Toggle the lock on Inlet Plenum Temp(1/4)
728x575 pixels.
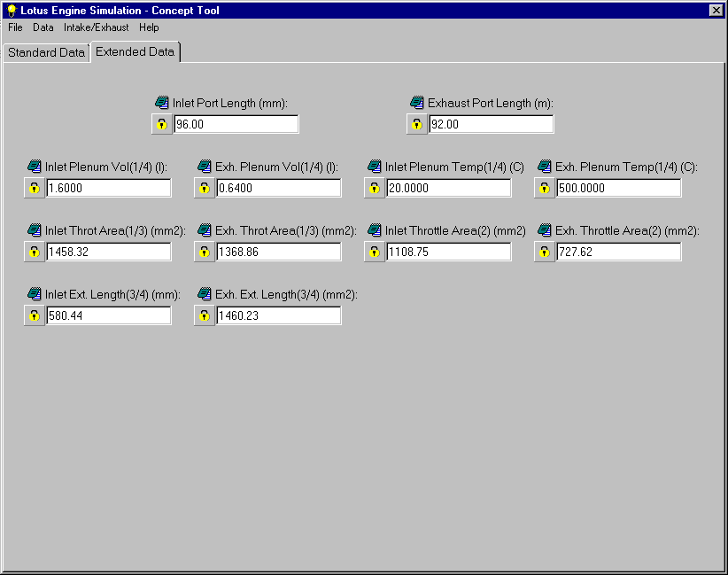point(375,188)
